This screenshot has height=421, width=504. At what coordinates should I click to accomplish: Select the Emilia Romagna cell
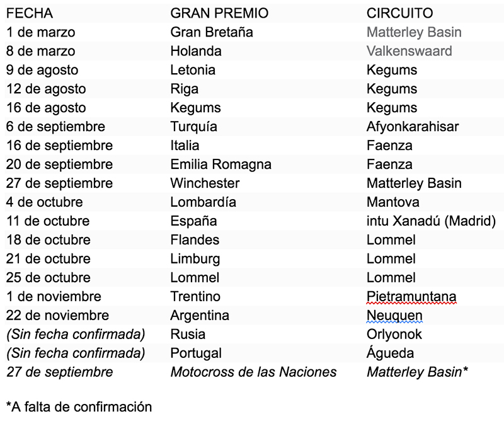click(x=221, y=164)
